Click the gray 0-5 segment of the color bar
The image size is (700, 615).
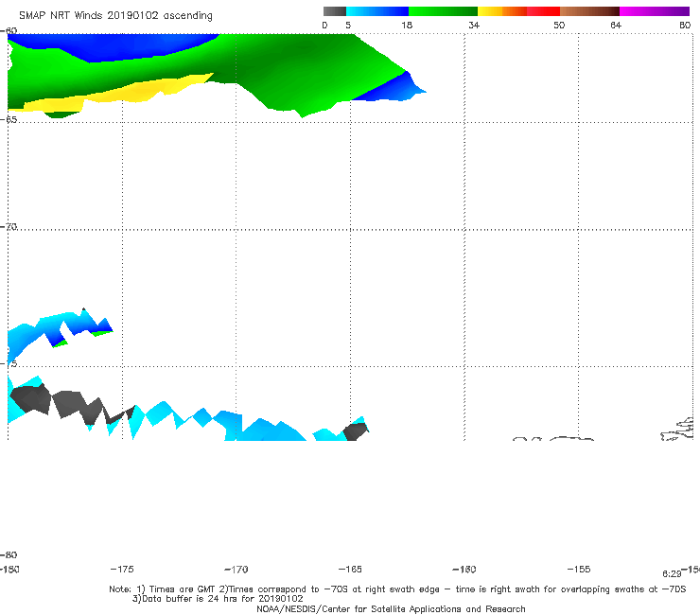pos(334,11)
